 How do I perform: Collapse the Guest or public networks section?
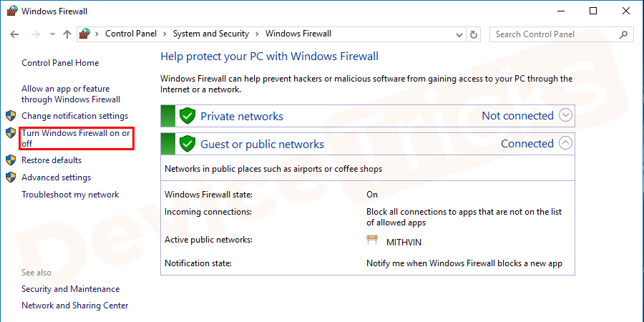(x=565, y=143)
